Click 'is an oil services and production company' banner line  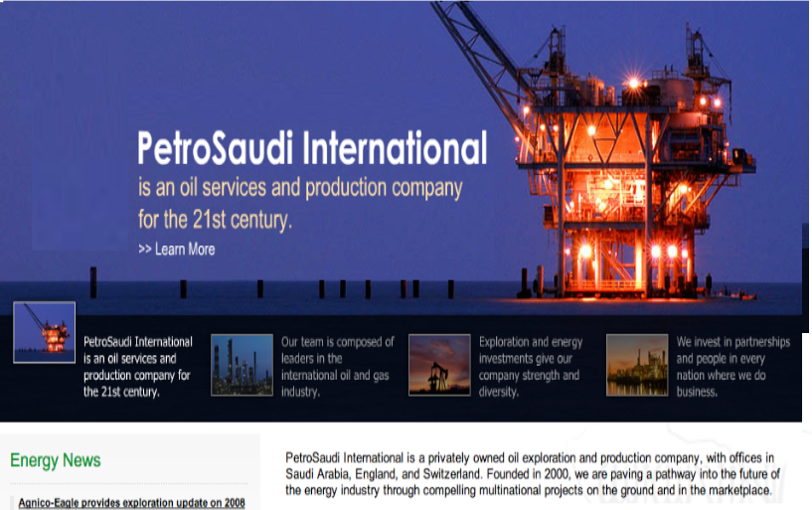point(300,188)
